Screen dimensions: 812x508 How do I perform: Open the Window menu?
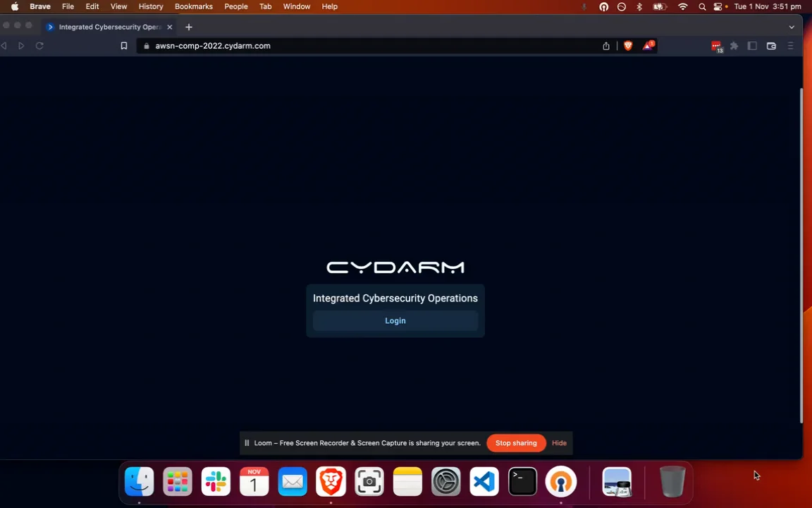point(297,7)
